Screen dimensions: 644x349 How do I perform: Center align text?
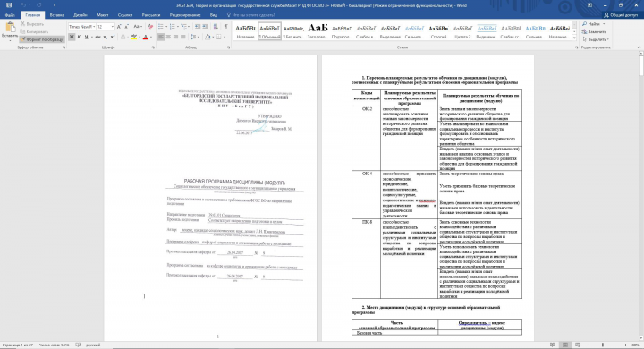tap(168, 37)
